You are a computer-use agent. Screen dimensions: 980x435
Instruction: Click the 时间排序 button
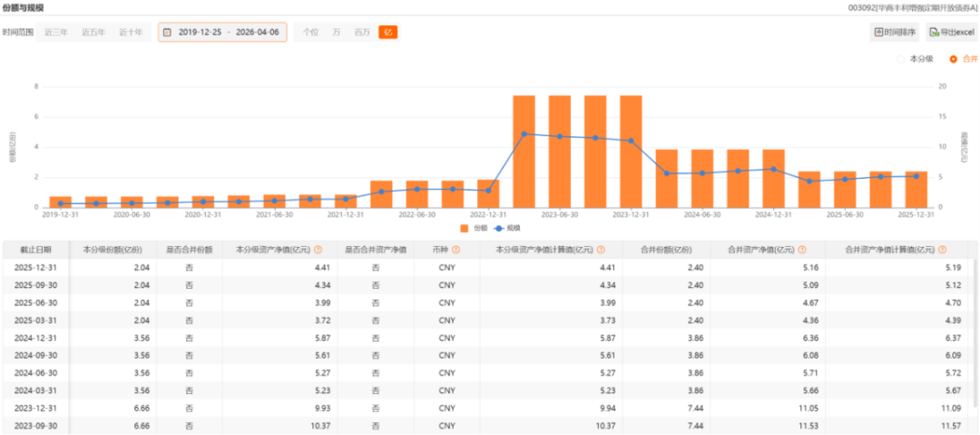click(894, 33)
